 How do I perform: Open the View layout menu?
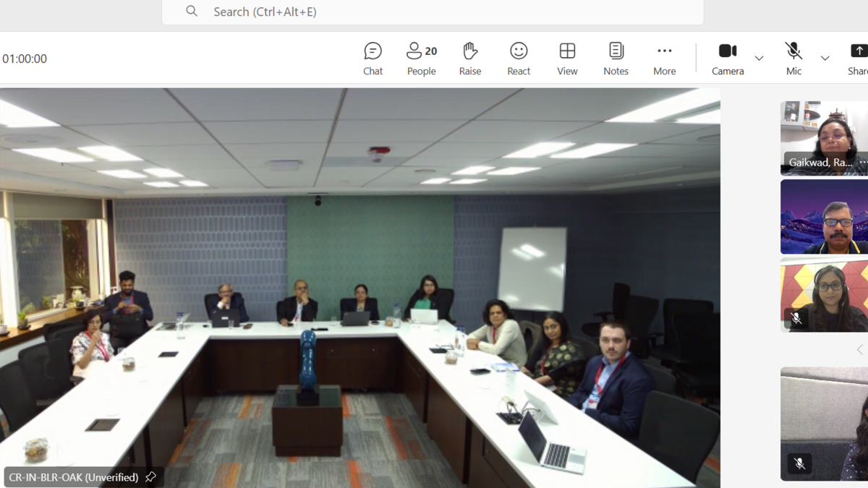567,59
